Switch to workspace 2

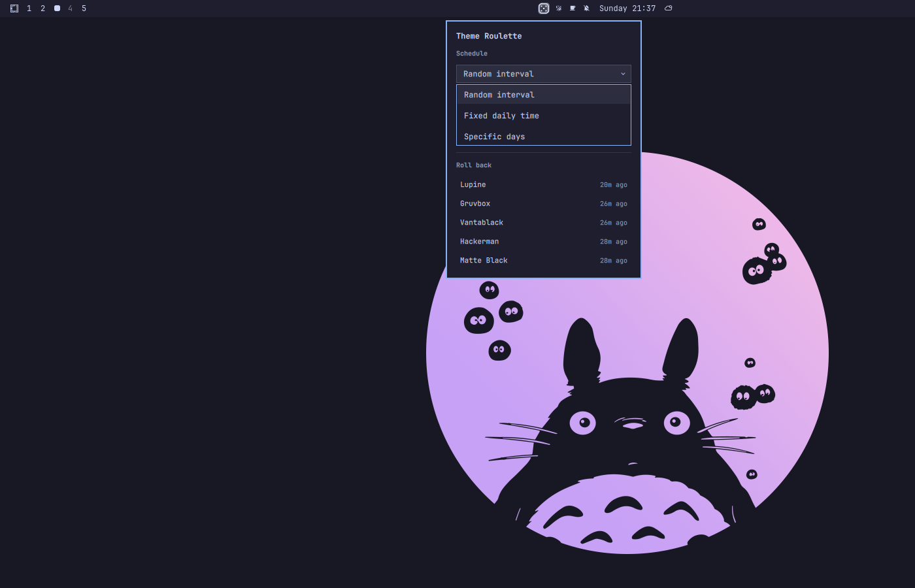[42, 8]
